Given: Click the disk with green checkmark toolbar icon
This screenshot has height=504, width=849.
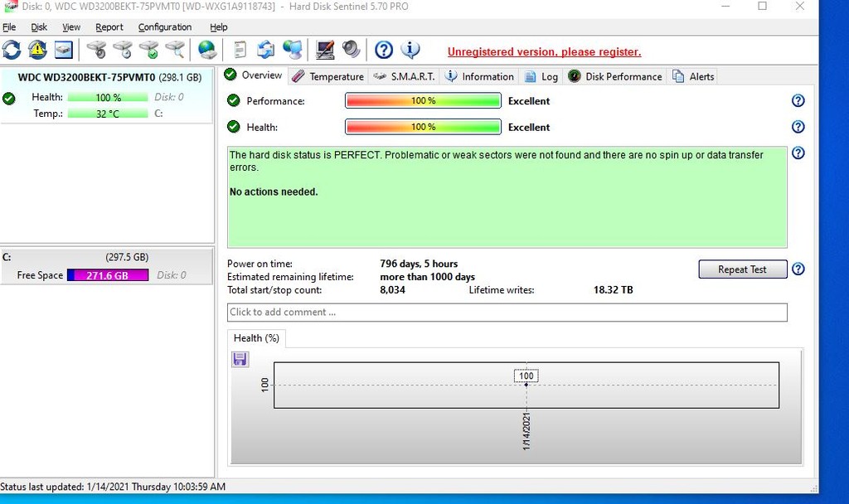Looking at the screenshot, I should (149, 50).
